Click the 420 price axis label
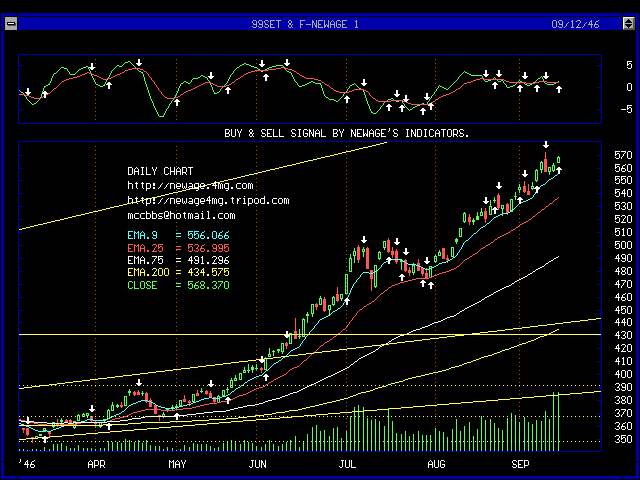 [x=623, y=348]
